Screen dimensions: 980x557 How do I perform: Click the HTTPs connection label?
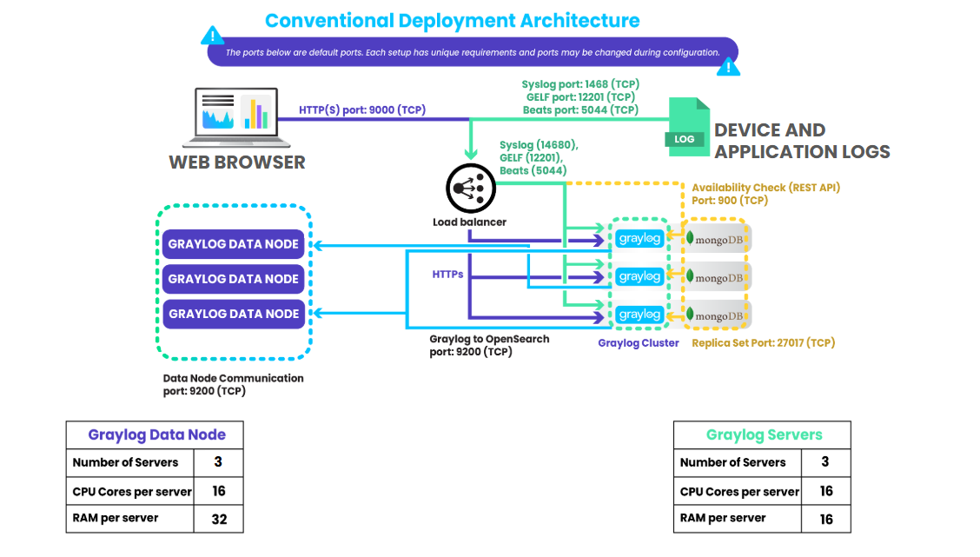pyautogui.click(x=447, y=274)
